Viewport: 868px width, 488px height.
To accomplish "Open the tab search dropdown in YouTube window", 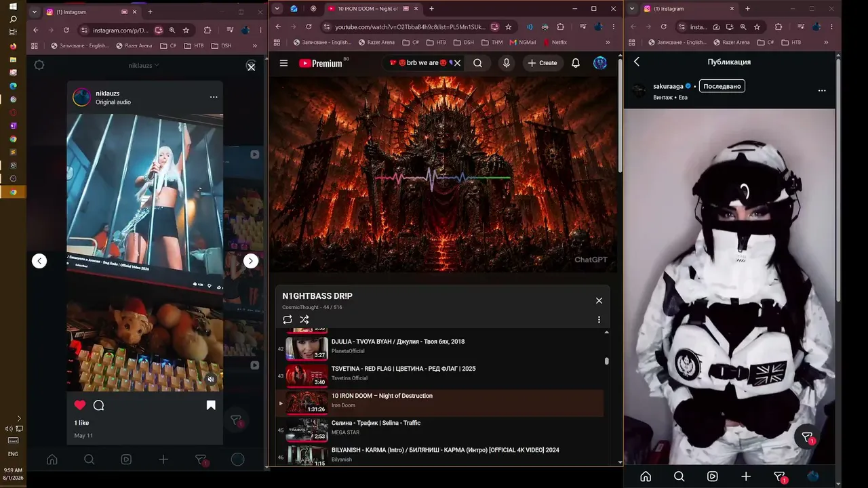I will pos(276,9).
